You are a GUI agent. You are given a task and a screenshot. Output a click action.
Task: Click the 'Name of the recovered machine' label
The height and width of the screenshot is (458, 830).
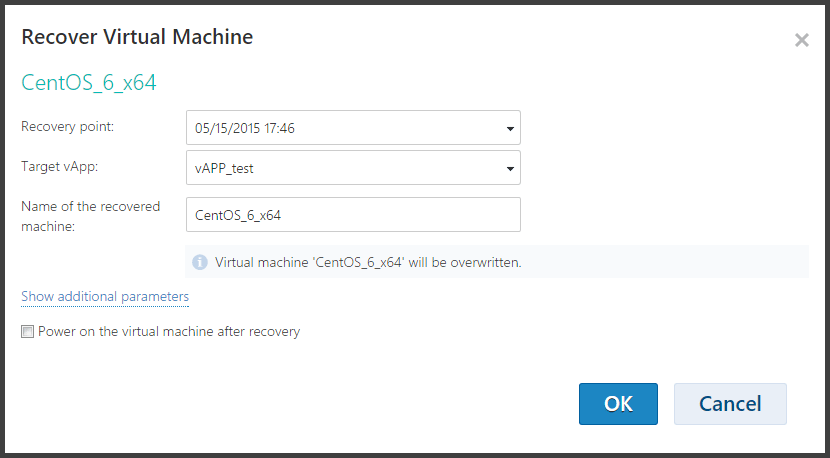[x=91, y=216]
